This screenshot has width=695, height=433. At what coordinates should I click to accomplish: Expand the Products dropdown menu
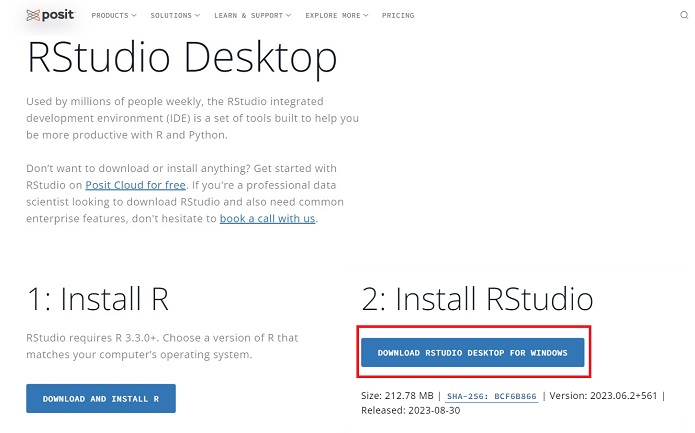(116, 16)
